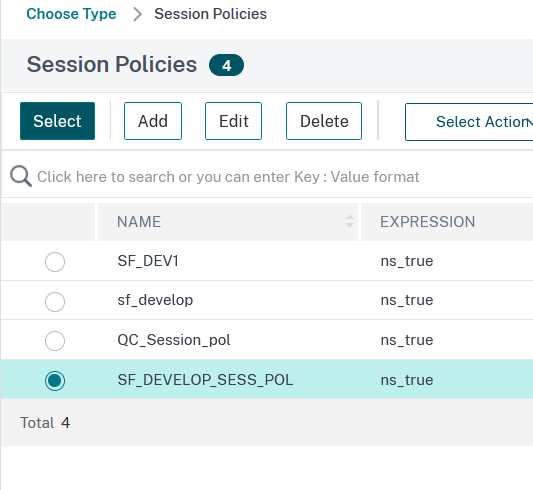The width and height of the screenshot is (533, 490).
Task: Click the QC_Session_pol policy name
Action: (174, 340)
